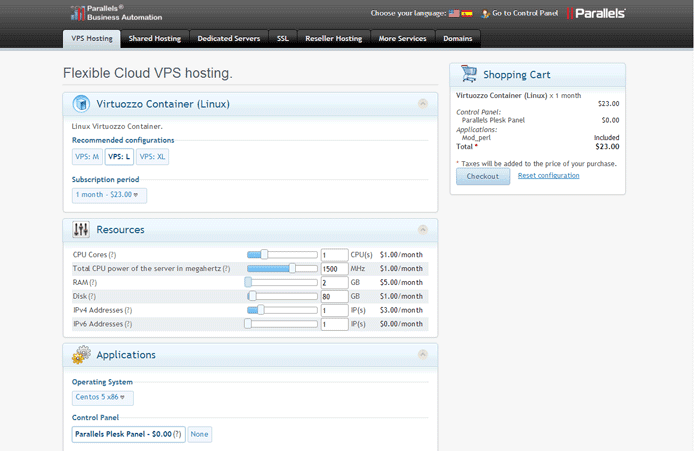Click the $5.00/month RAM price

pyautogui.click(x=401, y=282)
